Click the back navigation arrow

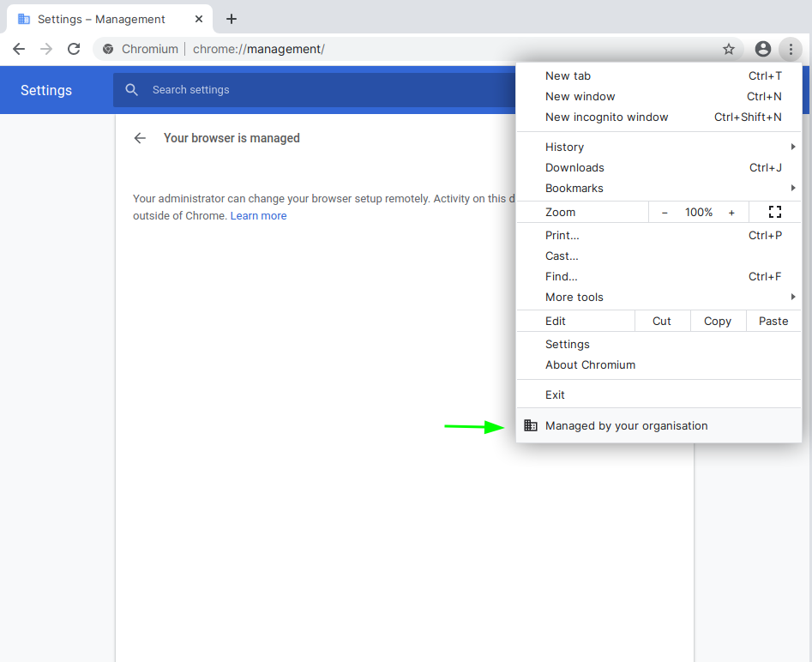click(18, 49)
